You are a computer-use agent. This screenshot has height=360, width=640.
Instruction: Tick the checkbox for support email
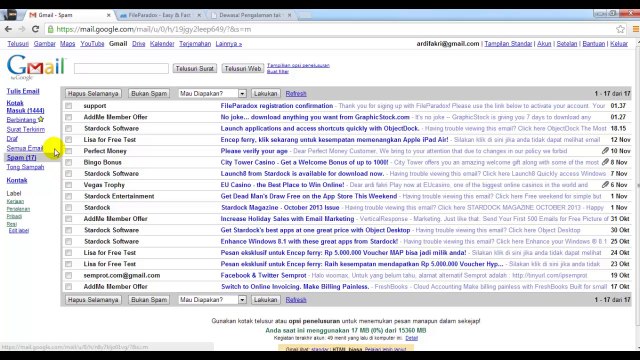(x=69, y=106)
